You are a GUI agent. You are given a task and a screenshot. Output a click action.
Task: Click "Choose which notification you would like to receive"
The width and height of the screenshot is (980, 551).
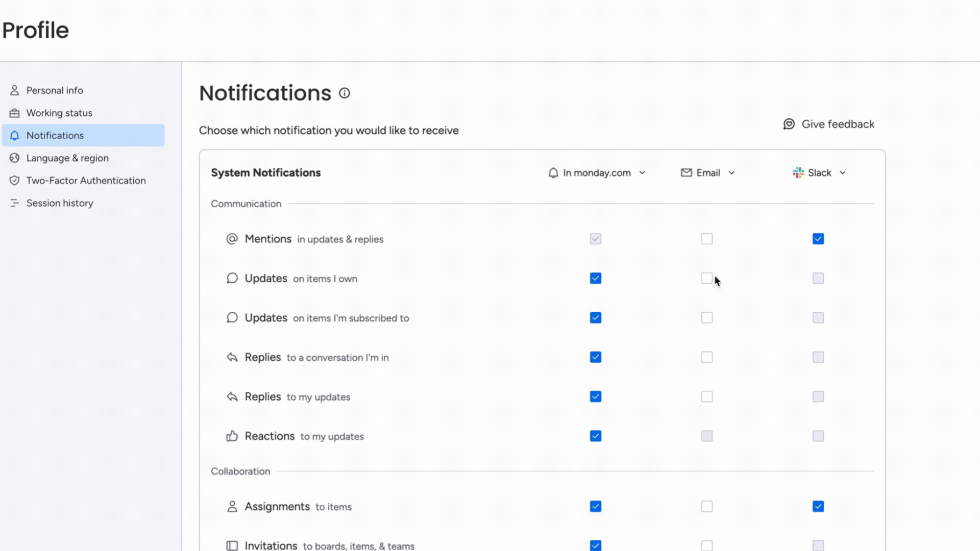(x=329, y=131)
